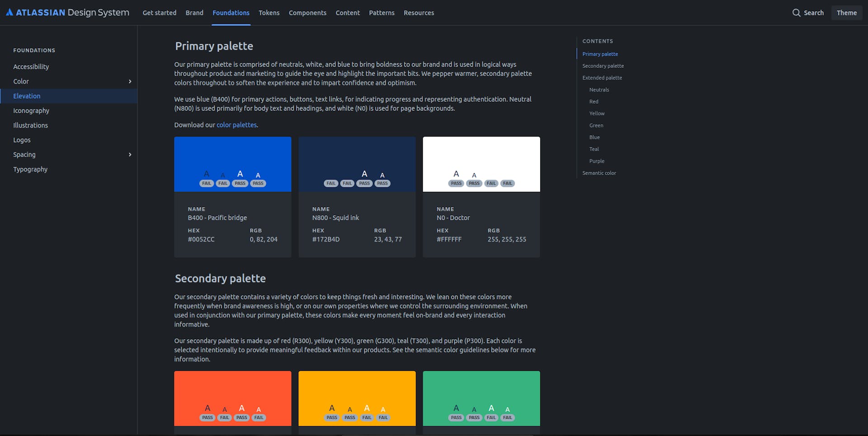Image resolution: width=868 pixels, height=436 pixels.
Task: Click a FAIL badge on the yellow swatch
Action: 367,417
